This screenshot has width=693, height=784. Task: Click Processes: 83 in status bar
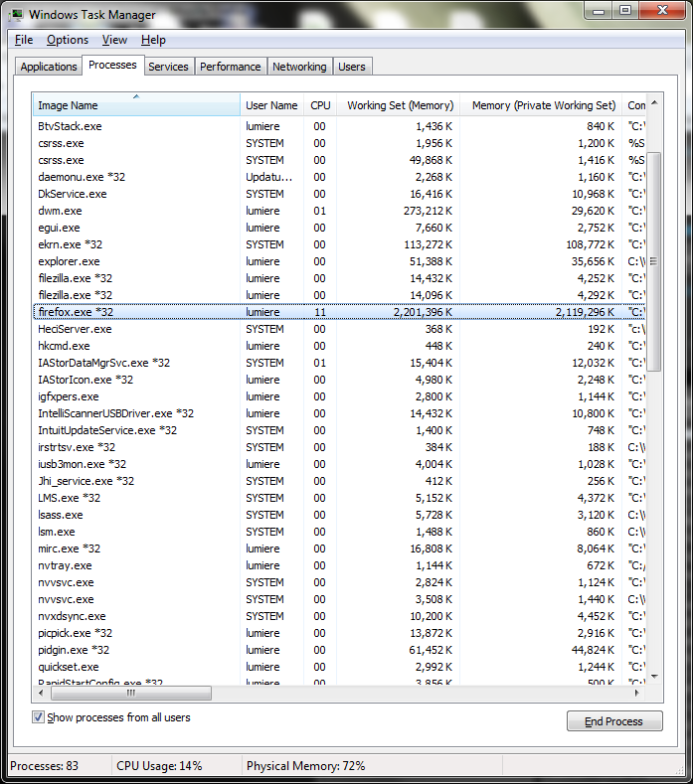44,766
